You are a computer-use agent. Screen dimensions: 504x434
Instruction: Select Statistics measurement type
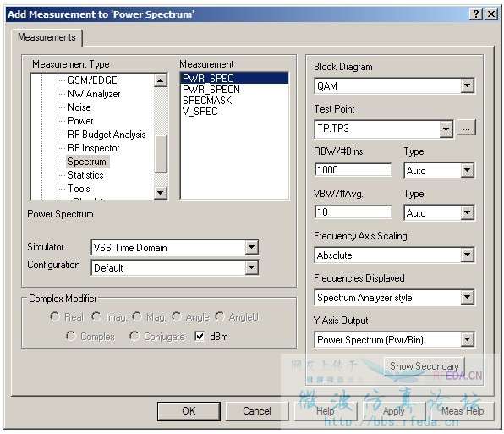coord(85,175)
